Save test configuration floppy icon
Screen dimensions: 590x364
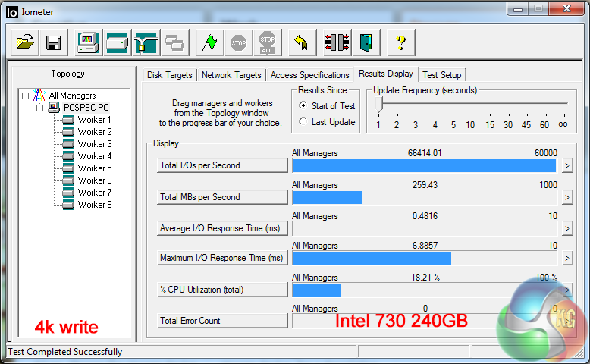pos(53,42)
